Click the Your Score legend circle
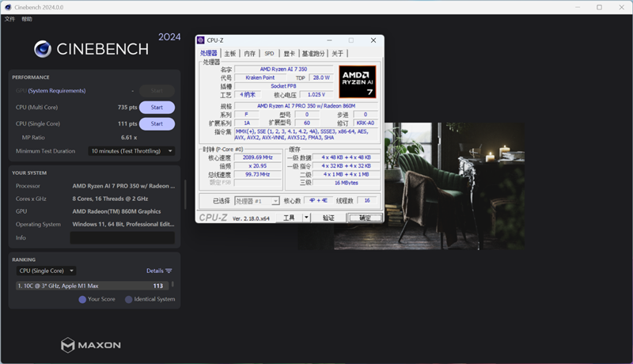Screen dimensions: 633x364 coord(82,299)
